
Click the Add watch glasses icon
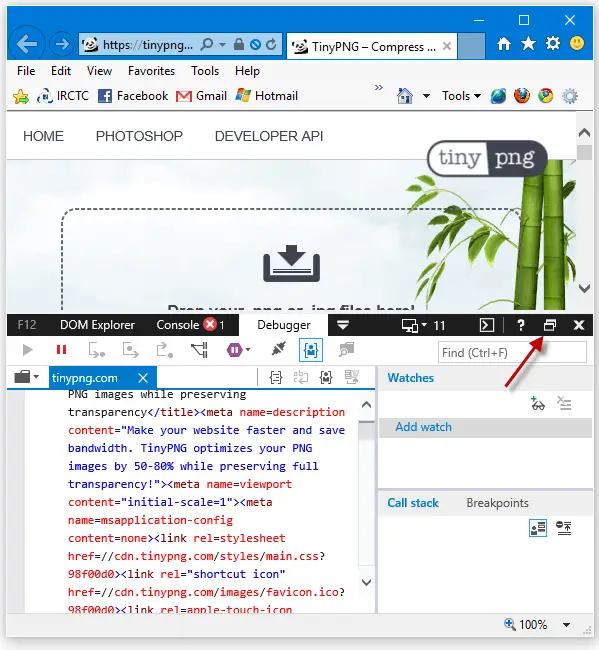(x=538, y=403)
